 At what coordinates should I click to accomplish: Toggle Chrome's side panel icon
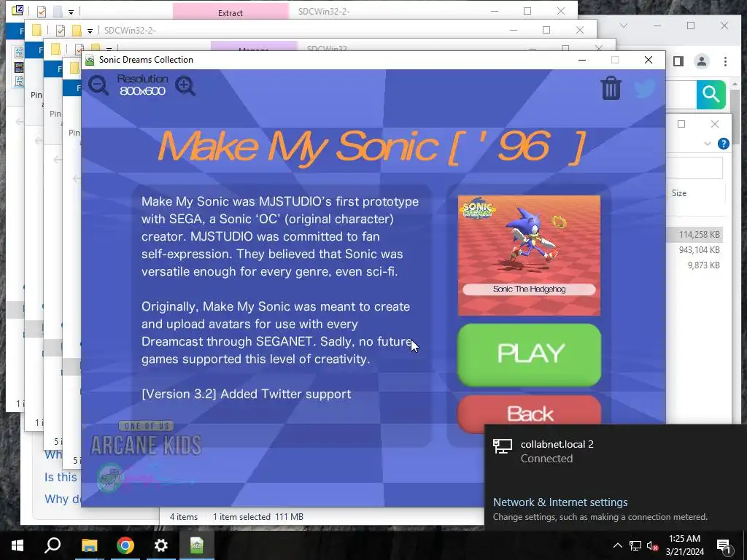coord(678,61)
